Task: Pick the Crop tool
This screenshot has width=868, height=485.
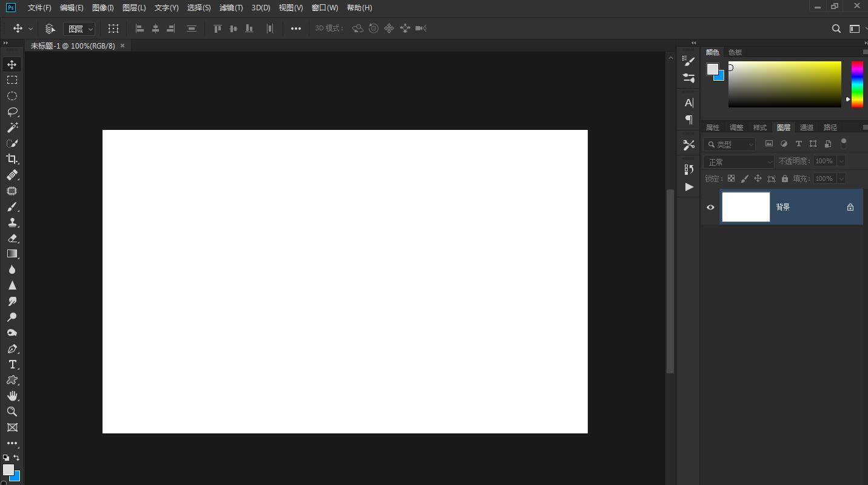Action: click(12, 159)
